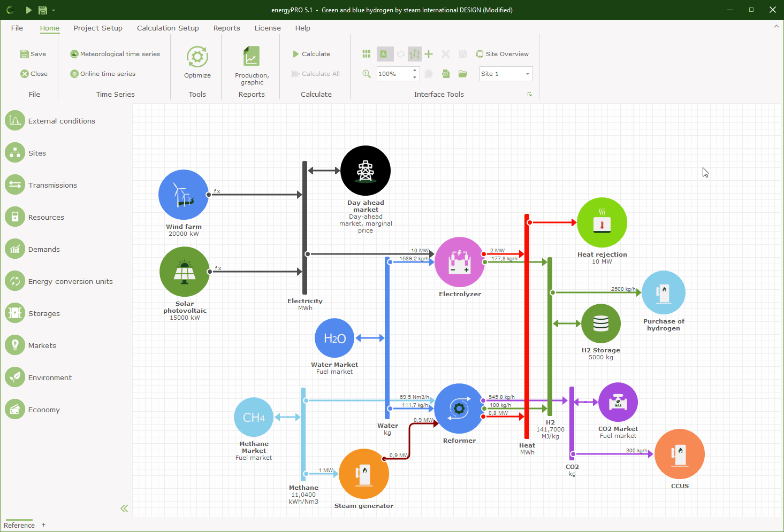The image size is (784, 532).
Task: Click the save disk icon in title bar
Action: click(x=43, y=10)
